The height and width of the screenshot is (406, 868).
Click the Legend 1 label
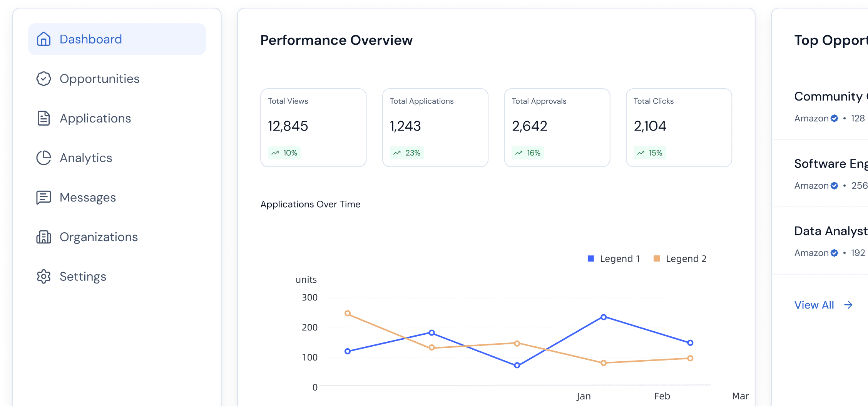[620, 259]
